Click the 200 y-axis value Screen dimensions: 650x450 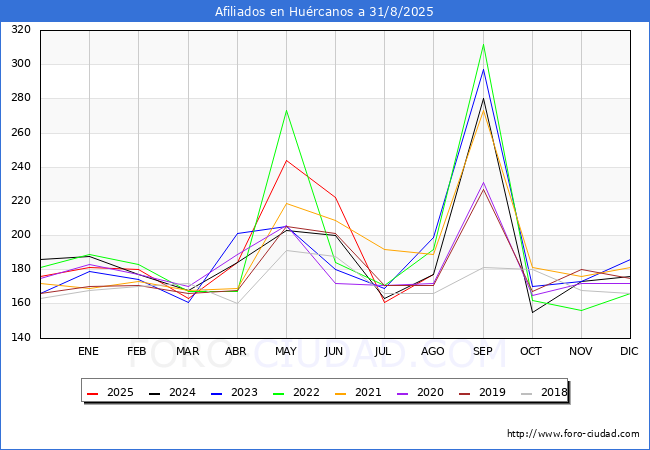21,235
